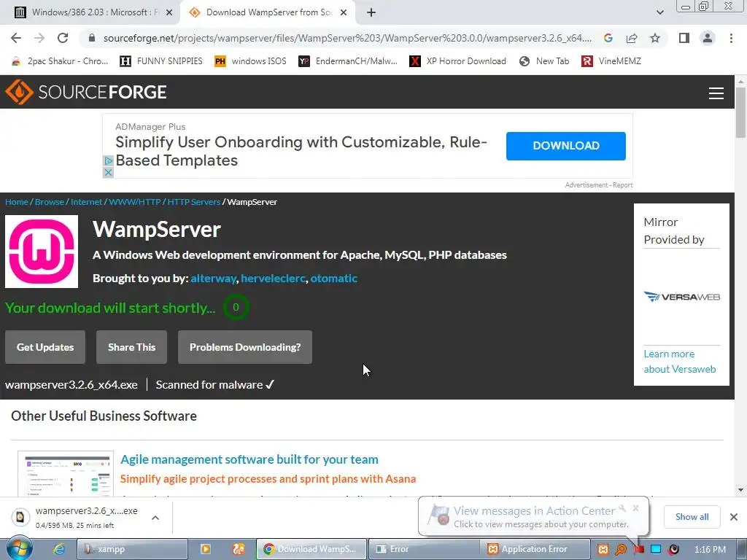Viewport: 747px width, 560px height.
Task: Close the ad with the X icon
Action: pyautogui.click(x=108, y=172)
